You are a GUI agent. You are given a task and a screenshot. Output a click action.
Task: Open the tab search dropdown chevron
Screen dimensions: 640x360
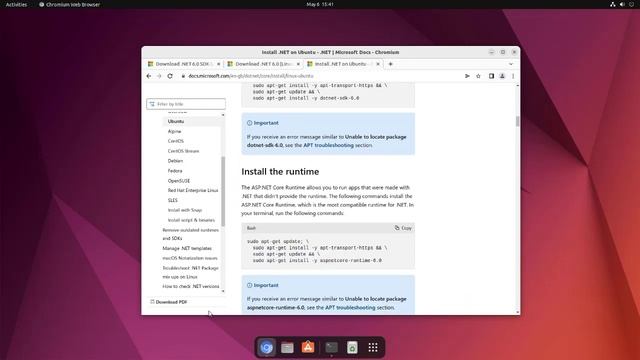pyautogui.click(x=511, y=64)
